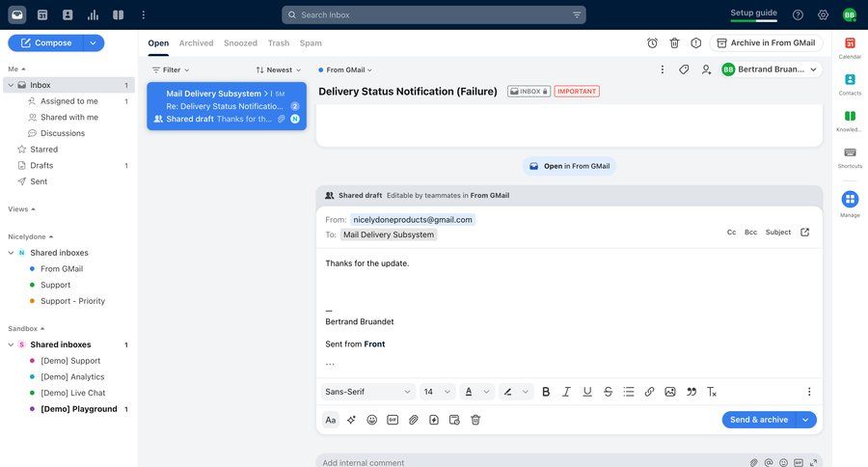
Task: Switch to the Spam tab
Action: pos(311,42)
